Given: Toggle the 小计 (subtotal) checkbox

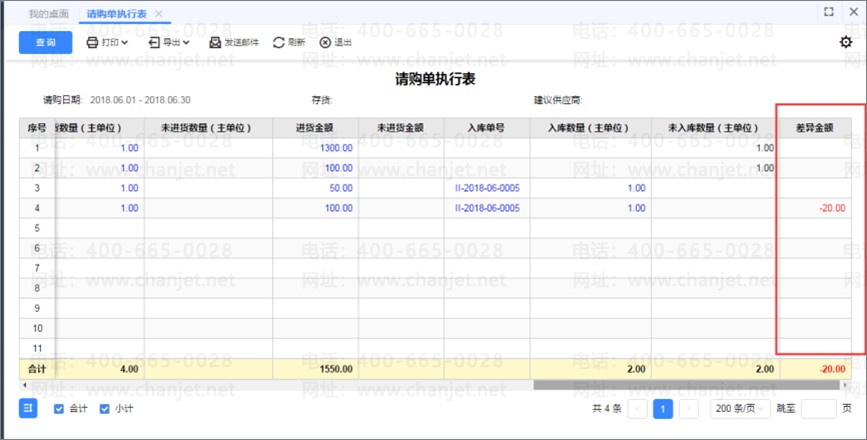Looking at the screenshot, I should point(105,409).
